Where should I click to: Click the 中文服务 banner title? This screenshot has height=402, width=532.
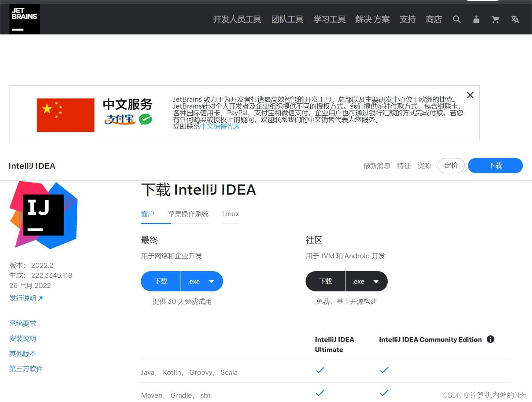[x=128, y=104]
